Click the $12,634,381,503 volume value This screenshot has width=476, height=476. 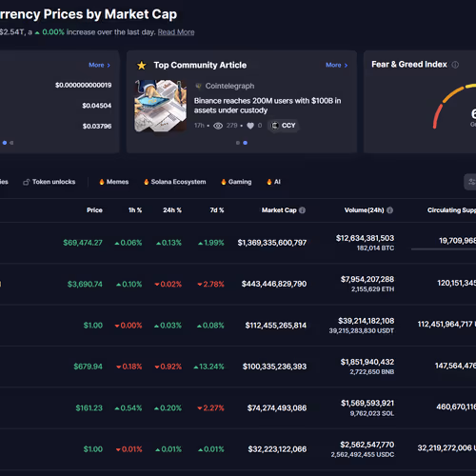tap(365, 238)
